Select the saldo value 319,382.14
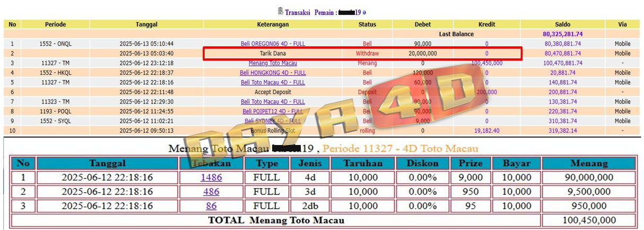644x230 pixels. 562,130
